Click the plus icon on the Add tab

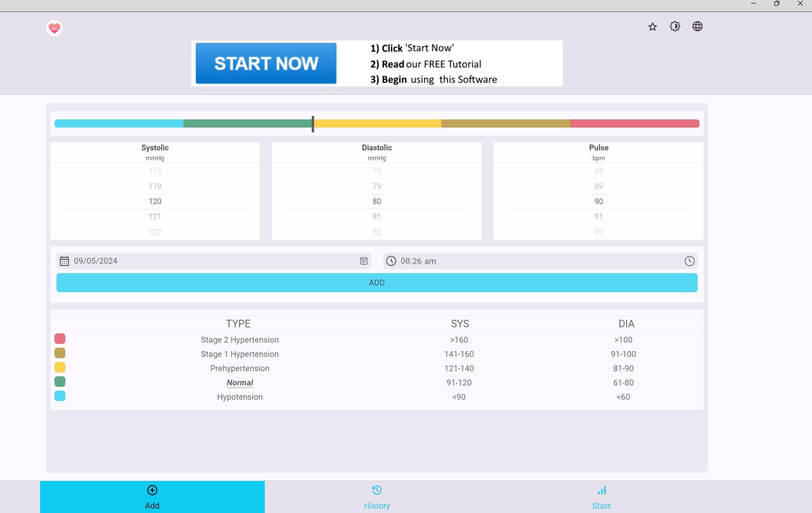(152, 490)
